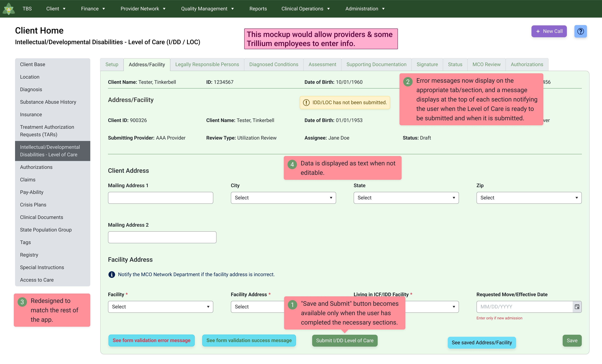The image size is (602, 364).
Task: Open the Signature tab
Action: [x=427, y=64]
